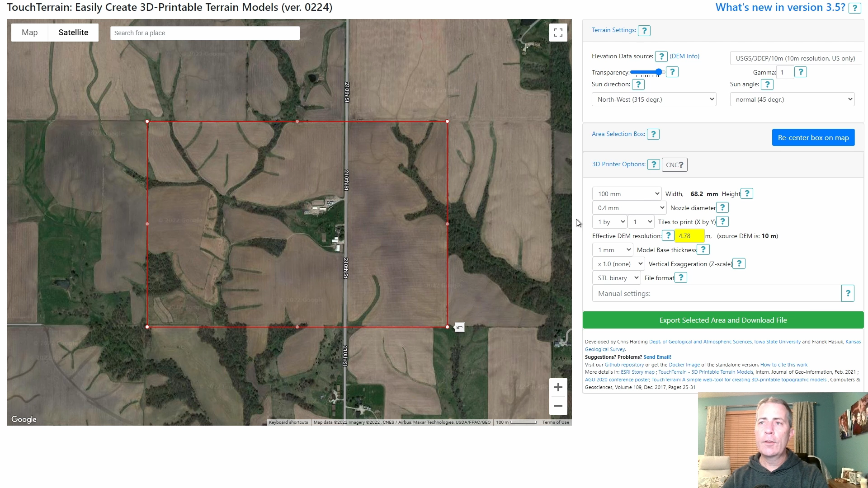Toggle map fullscreen view
The width and height of the screenshot is (868, 488).
[558, 33]
